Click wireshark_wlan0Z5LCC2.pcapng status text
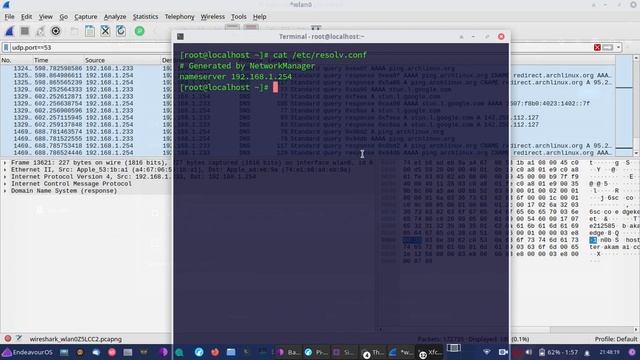This screenshot has height=360, width=640. (76, 339)
